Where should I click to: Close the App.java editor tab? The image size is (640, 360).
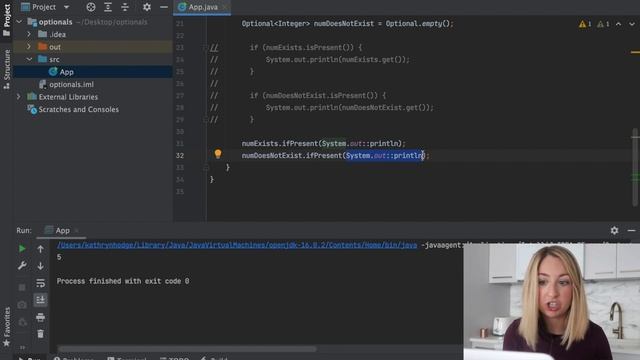(x=225, y=7)
